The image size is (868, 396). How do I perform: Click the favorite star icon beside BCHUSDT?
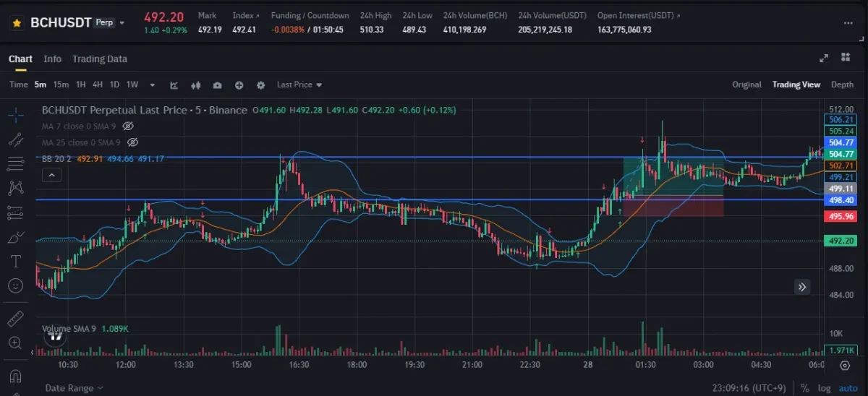[x=17, y=22]
